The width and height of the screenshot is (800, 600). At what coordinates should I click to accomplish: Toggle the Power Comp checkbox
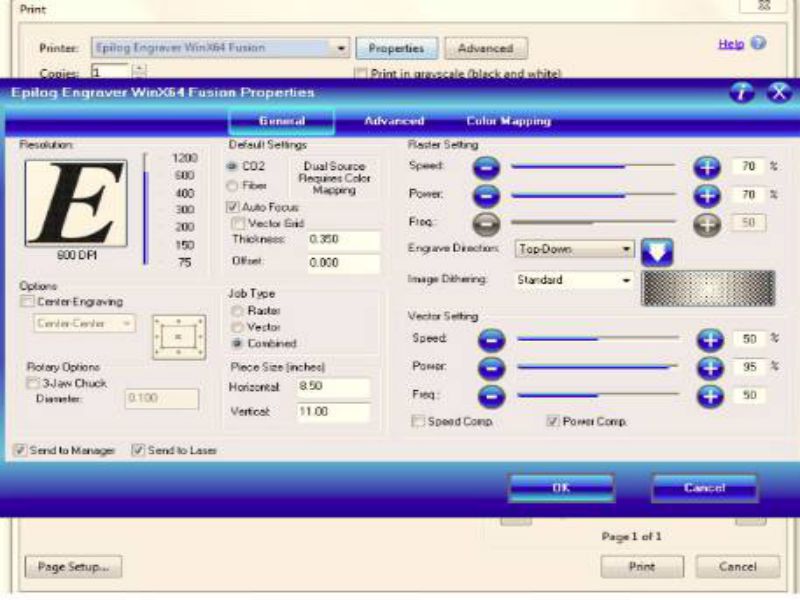[553, 421]
